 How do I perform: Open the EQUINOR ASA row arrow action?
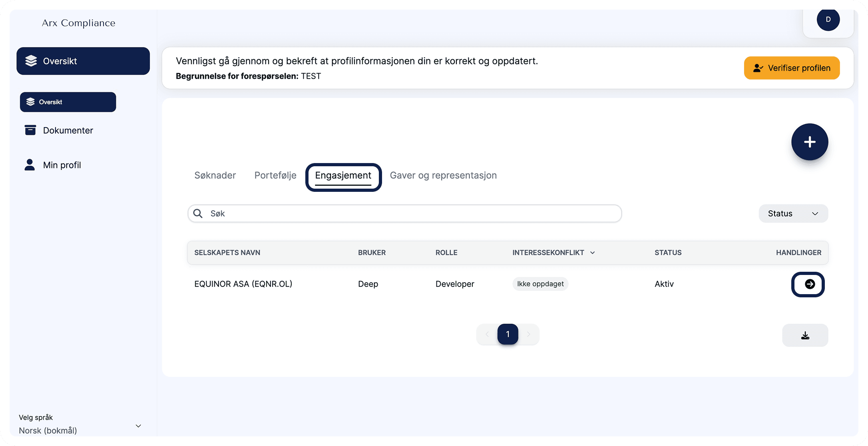coord(809,284)
